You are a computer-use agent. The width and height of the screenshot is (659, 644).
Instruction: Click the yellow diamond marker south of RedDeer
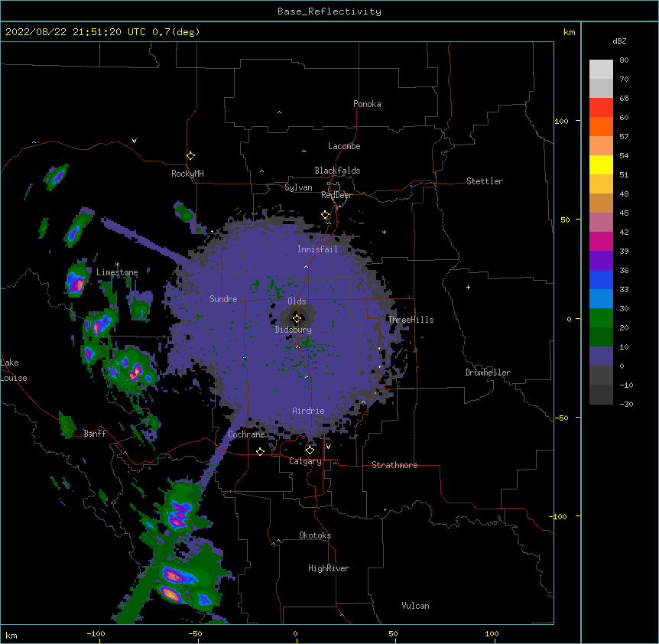click(326, 215)
